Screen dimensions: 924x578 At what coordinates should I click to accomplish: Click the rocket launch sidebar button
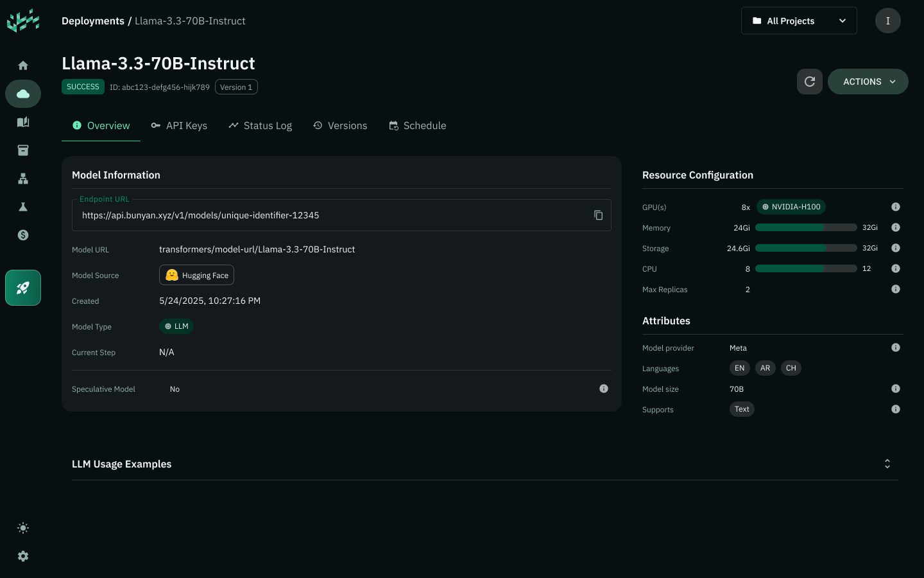pyautogui.click(x=23, y=288)
